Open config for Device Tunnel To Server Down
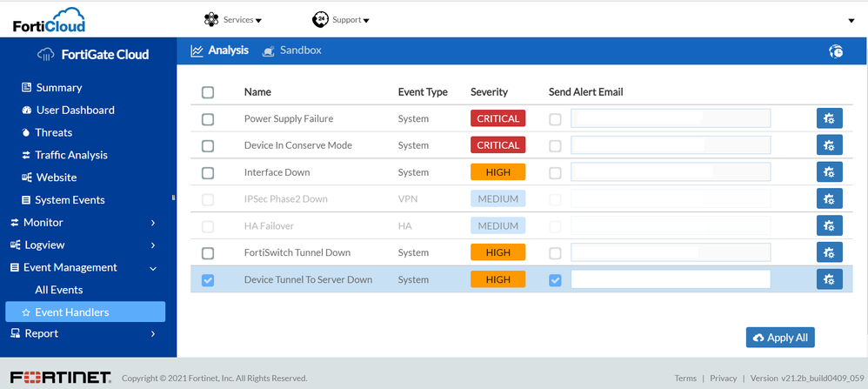 (x=829, y=279)
